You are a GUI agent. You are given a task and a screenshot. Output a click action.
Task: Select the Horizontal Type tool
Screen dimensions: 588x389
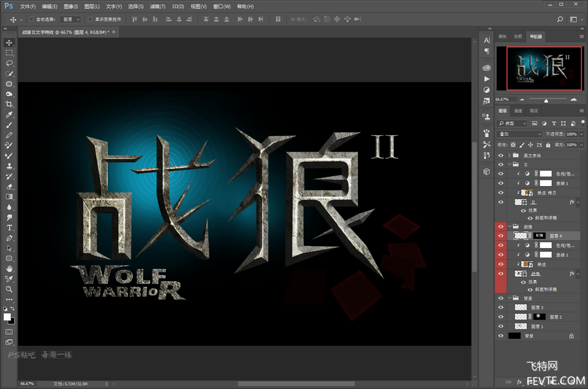tap(9, 228)
